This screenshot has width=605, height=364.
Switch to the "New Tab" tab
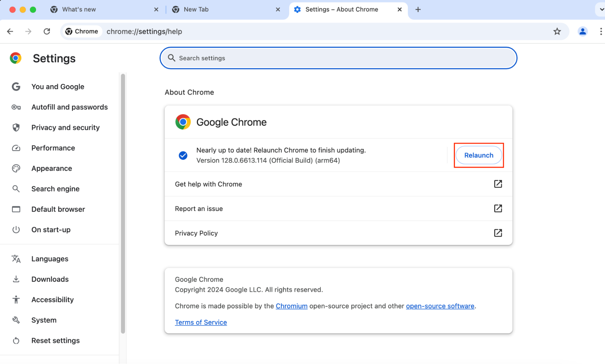pyautogui.click(x=196, y=9)
